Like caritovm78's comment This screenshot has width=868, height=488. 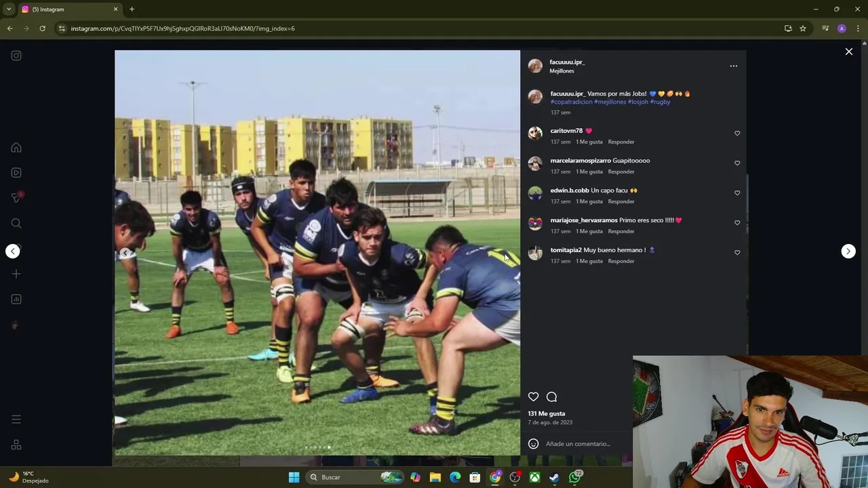click(x=737, y=134)
